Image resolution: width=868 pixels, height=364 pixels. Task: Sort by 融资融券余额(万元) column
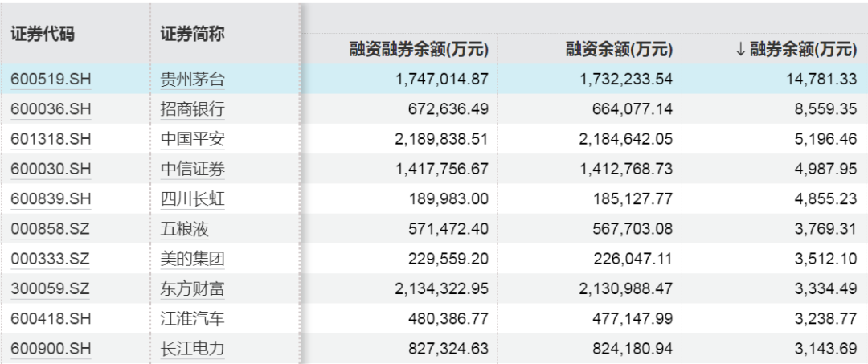419,50
